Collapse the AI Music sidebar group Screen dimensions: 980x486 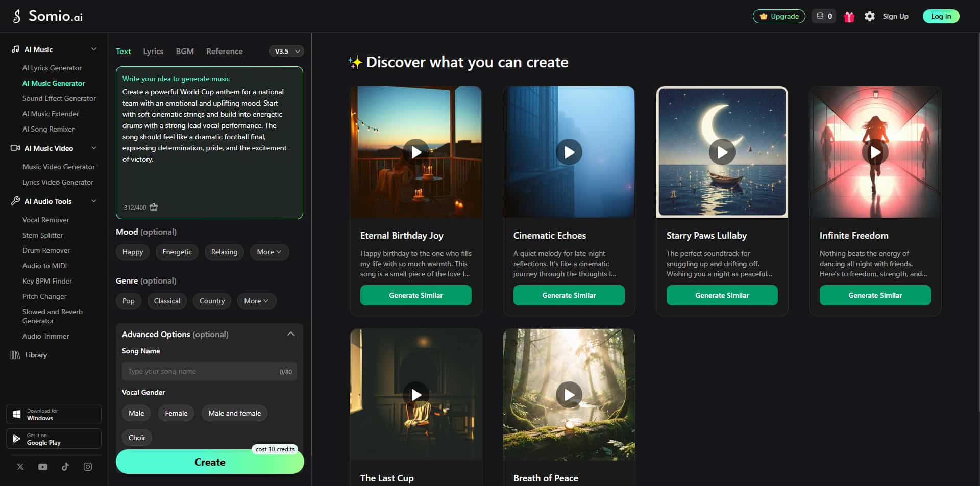(94, 49)
